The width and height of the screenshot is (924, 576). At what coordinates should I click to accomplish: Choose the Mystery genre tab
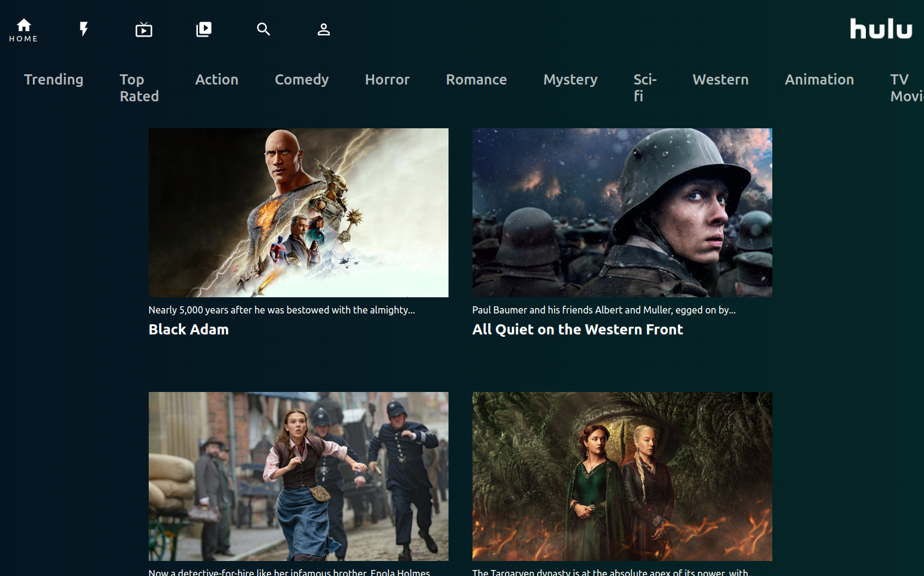[x=570, y=80]
